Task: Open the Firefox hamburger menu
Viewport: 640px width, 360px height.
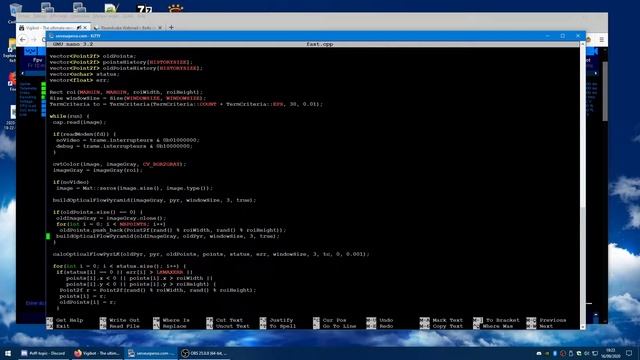Action: click(x=602, y=40)
